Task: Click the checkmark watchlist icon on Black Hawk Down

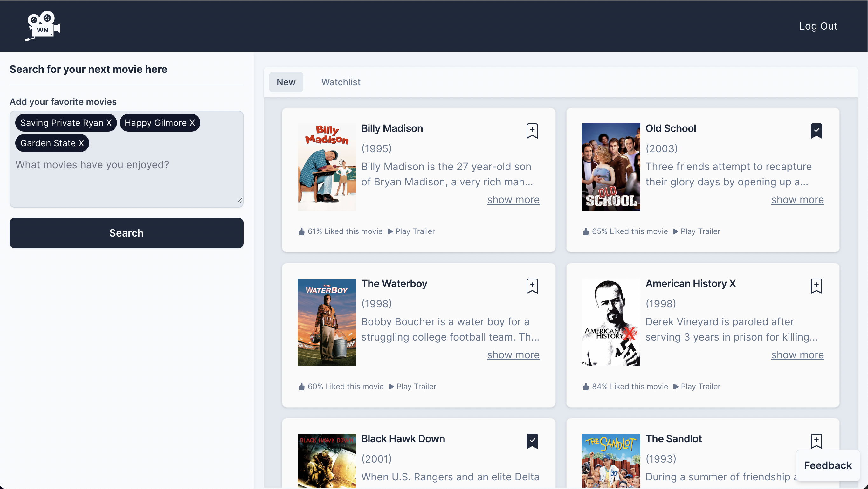Action: [532, 441]
